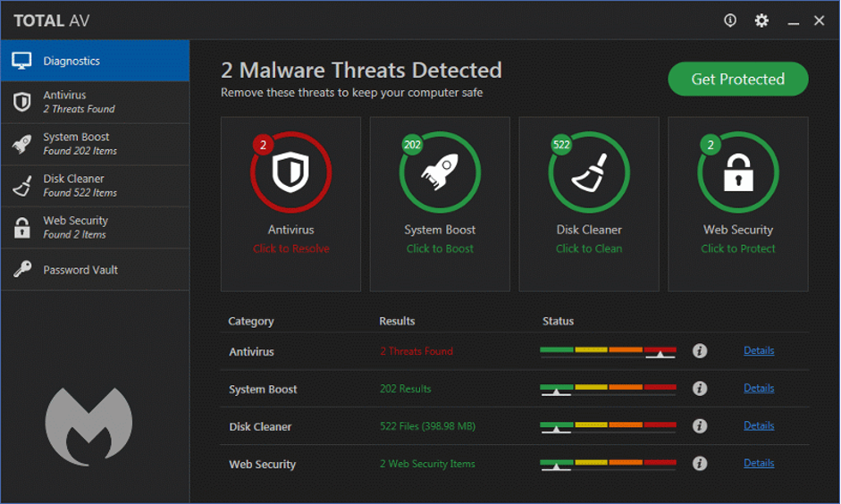Click the alert info icon in title bar

(730, 21)
